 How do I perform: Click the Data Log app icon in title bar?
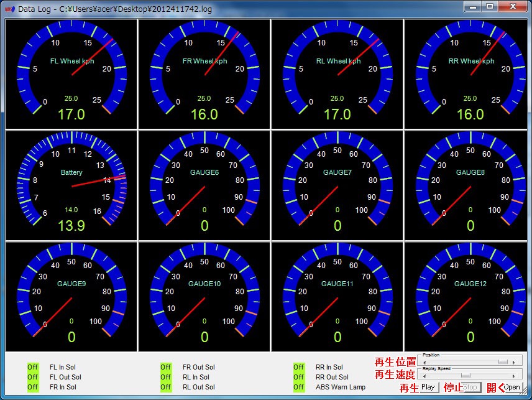coord(9,9)
